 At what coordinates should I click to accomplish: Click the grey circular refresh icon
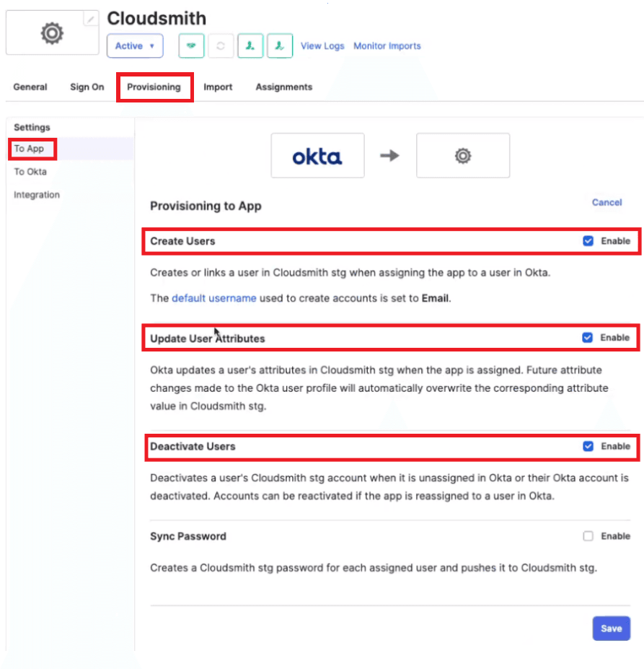click(x=221, y=45)
